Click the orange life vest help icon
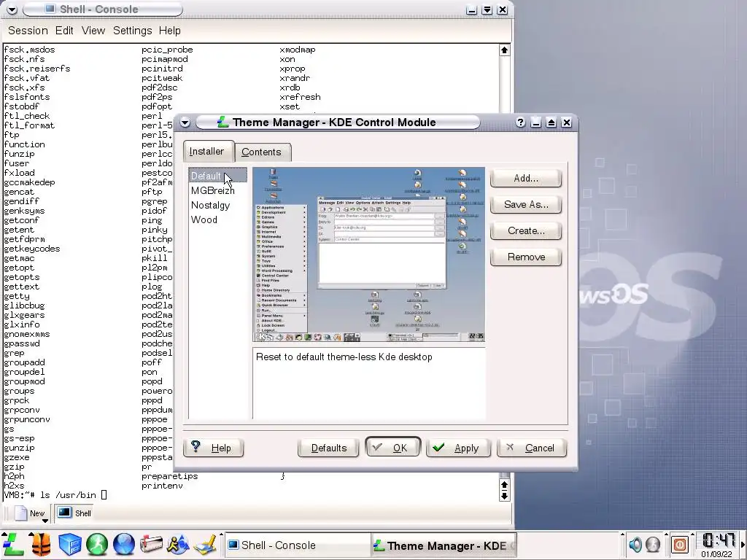The width and height of the screenshot is (747, 560). point(42,544)
